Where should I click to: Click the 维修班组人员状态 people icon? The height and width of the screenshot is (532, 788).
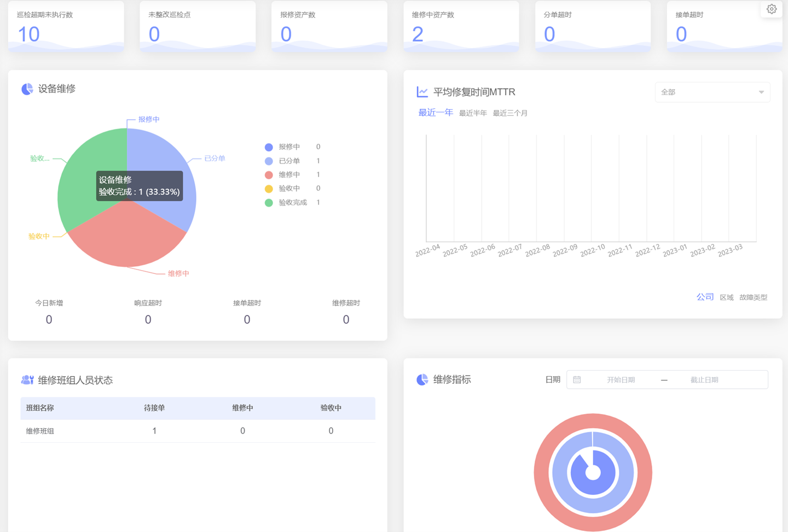[27, 380]
